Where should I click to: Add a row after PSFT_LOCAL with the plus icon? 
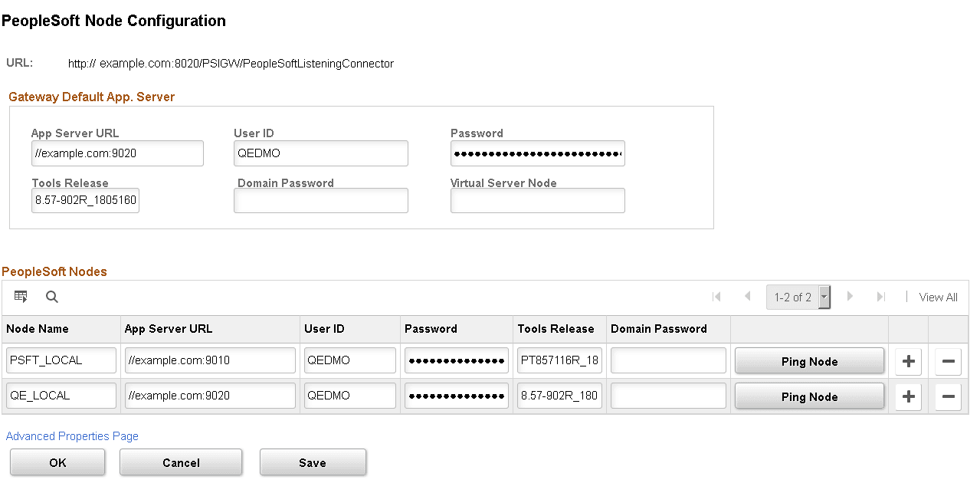point(908,360)
